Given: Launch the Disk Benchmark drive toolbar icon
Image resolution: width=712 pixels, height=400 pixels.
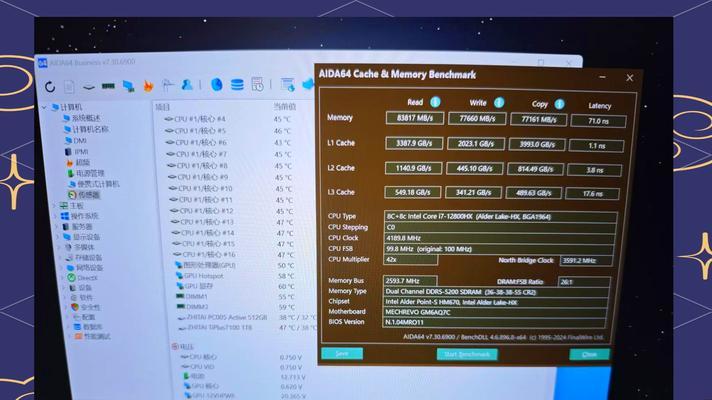Looking at the screenshot, I should click(89, 86).
